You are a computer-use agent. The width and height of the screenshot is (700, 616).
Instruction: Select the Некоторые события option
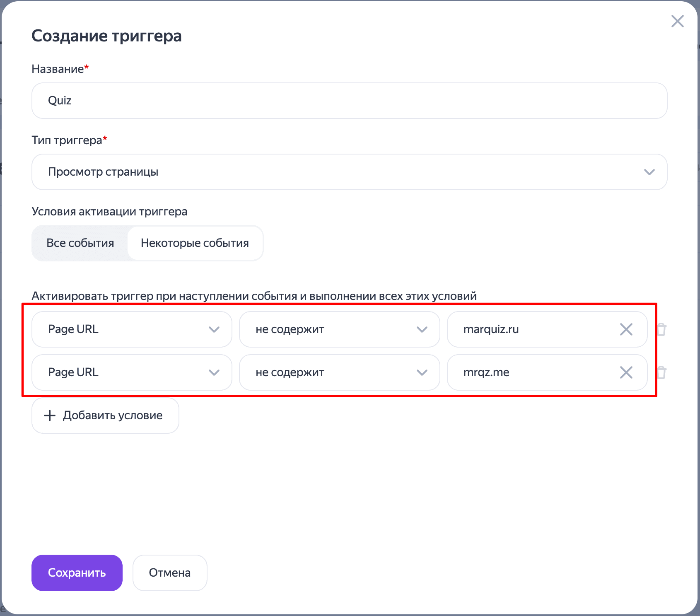pos(195,243)
